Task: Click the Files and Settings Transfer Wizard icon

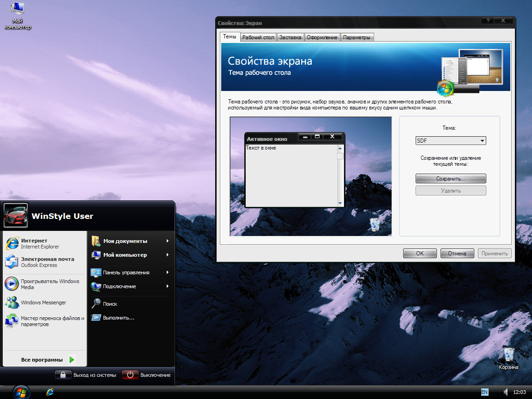Action: (x=12, y=321)
